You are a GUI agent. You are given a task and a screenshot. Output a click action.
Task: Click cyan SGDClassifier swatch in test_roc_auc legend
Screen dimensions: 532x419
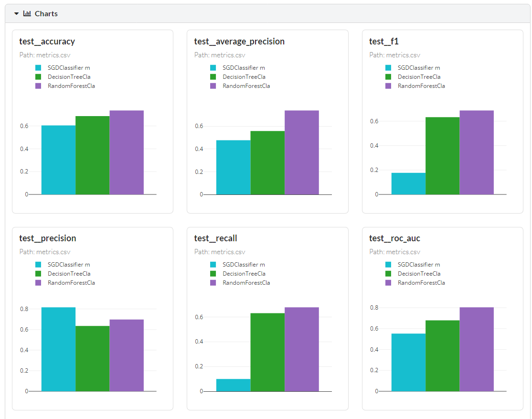388,265
